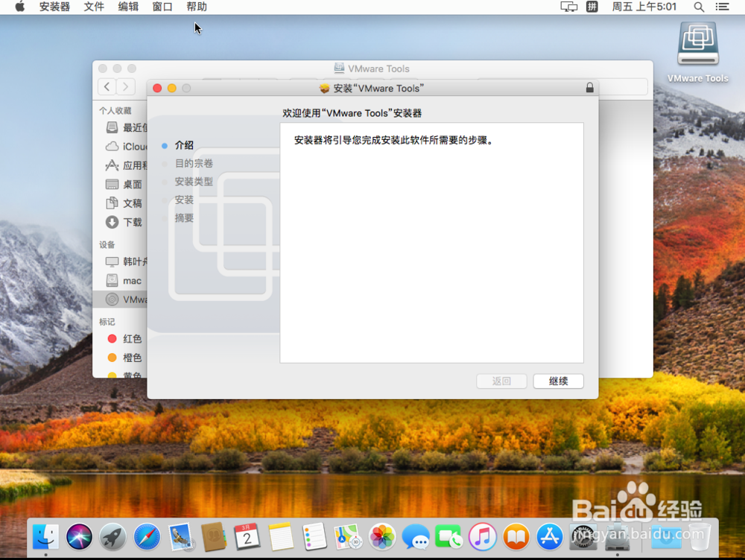This screenshot has width=745, height=560.
Task: Open the 编辑 menu
Action: [x=128, y=7]
